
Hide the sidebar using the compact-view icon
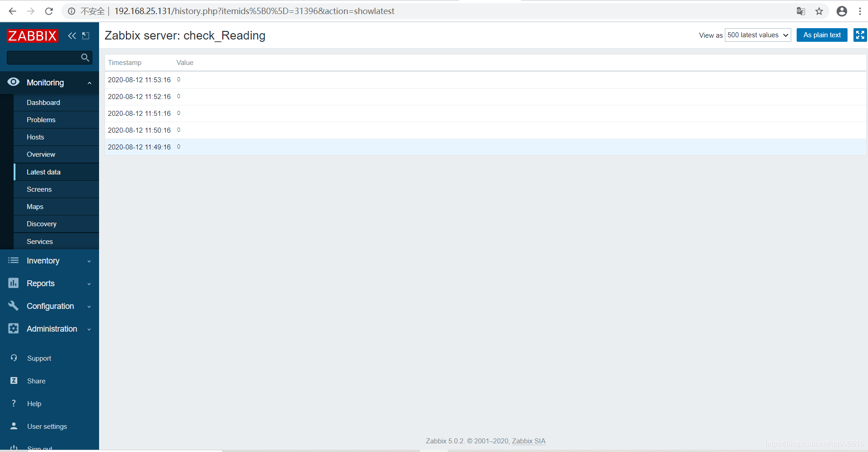pyautogui.click(x=85, y=35)
